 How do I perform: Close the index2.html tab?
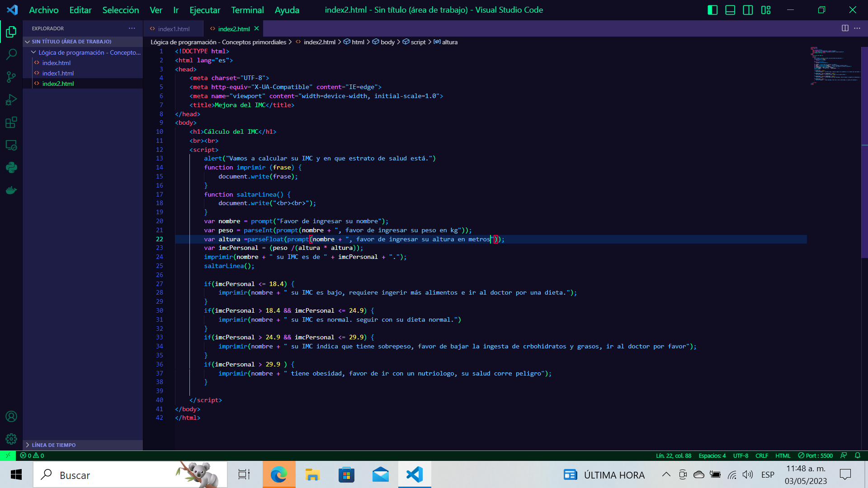[256, 28]
